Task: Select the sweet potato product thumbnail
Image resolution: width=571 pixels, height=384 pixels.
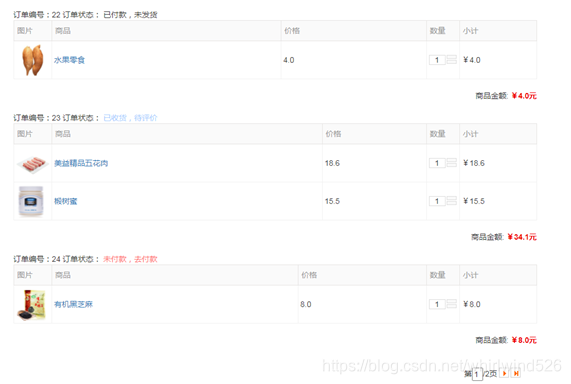Action: [32, 60]
